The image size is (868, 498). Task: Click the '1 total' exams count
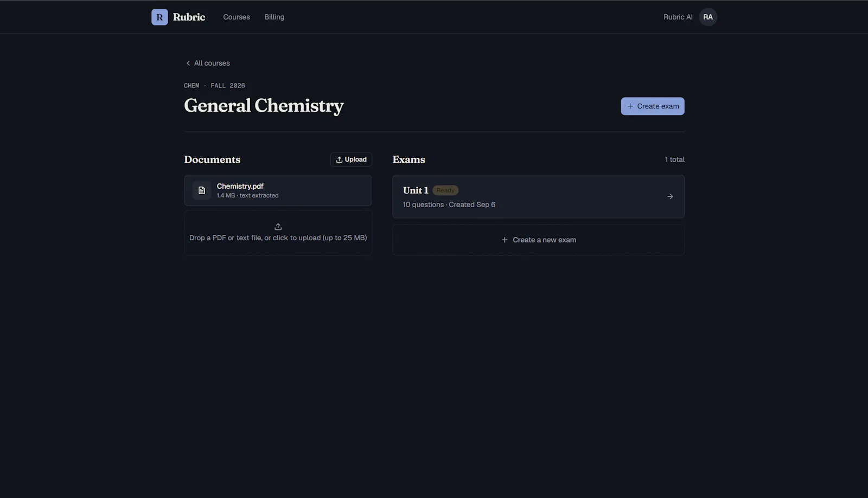tap(674, 159)
